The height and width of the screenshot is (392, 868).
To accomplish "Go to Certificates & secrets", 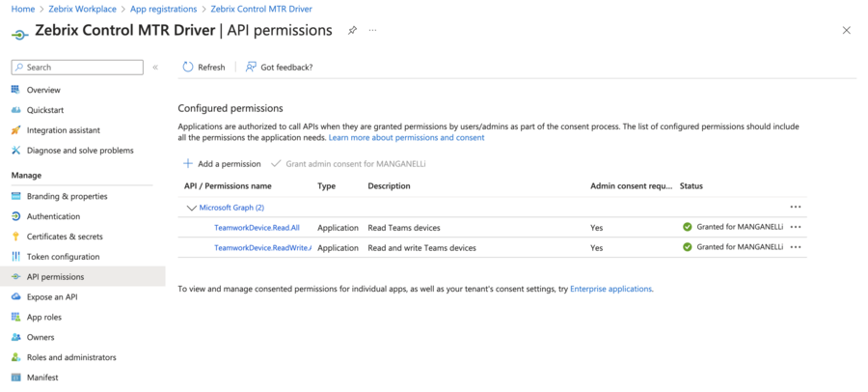I will [65, 237].
